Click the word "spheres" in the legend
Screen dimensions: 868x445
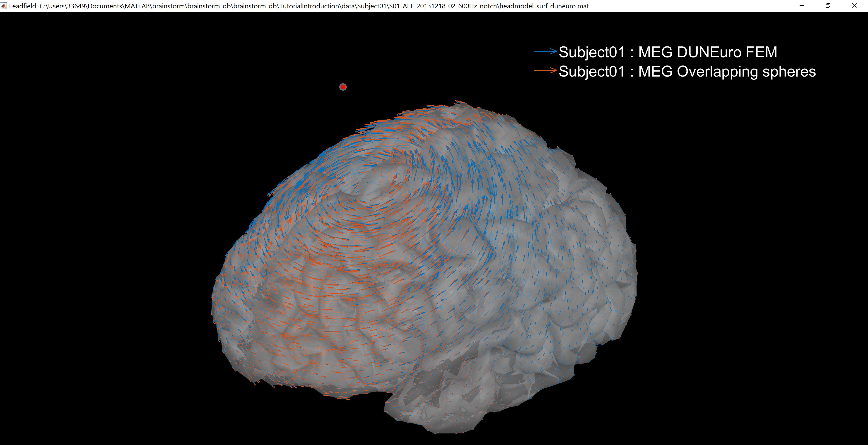(789, 71)
